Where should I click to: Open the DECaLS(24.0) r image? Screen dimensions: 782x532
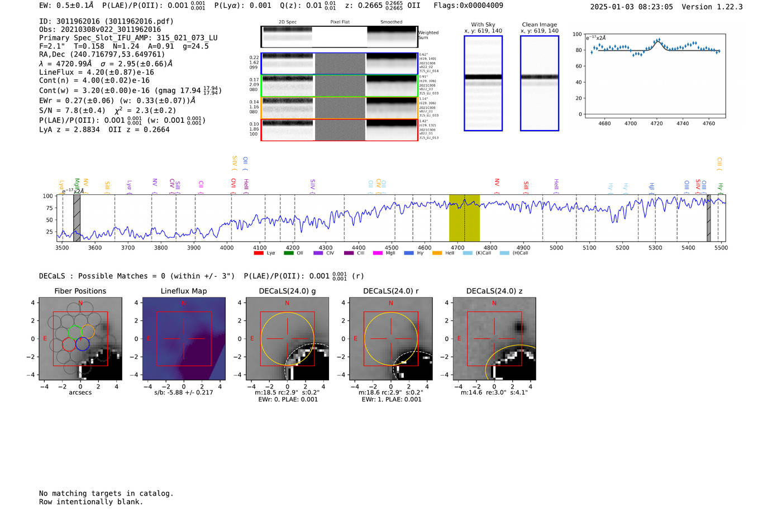point(390,339)
